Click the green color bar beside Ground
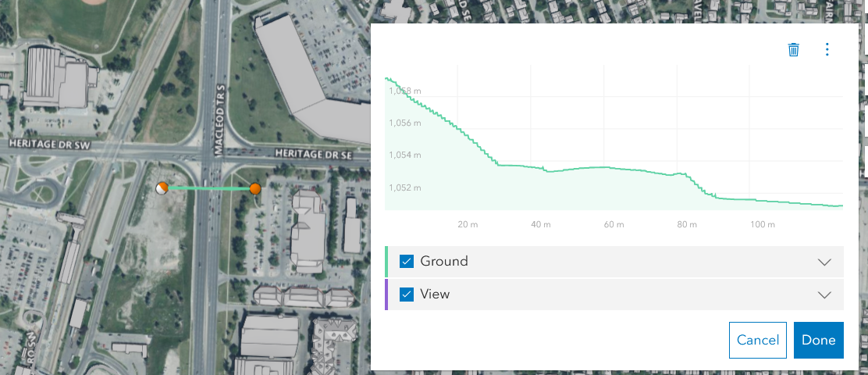 click(386, 262)
